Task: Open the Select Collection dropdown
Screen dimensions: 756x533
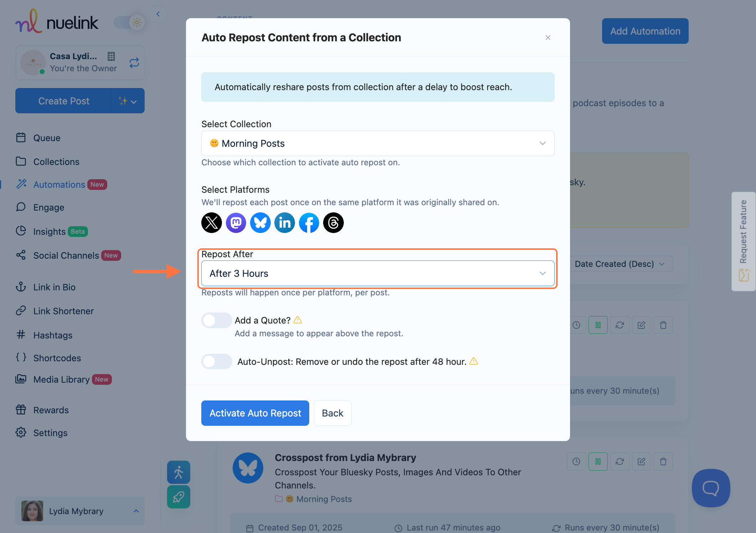Action: point(378,144)
